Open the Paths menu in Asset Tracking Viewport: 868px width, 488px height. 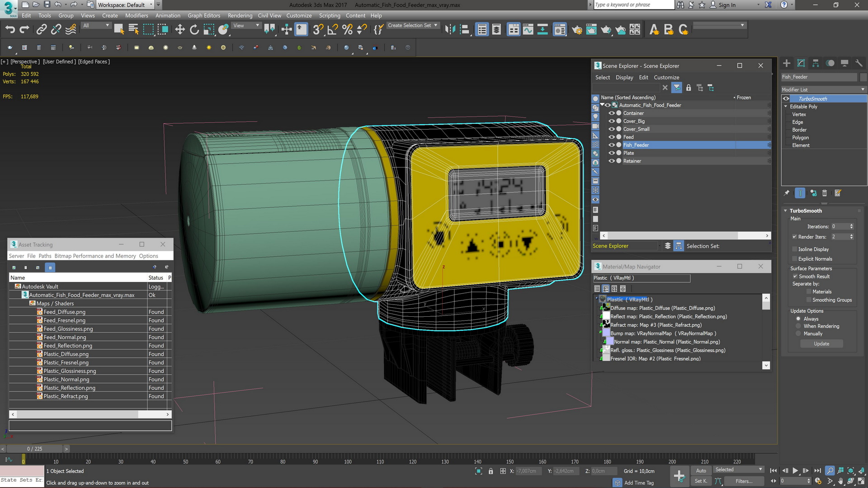45,256
